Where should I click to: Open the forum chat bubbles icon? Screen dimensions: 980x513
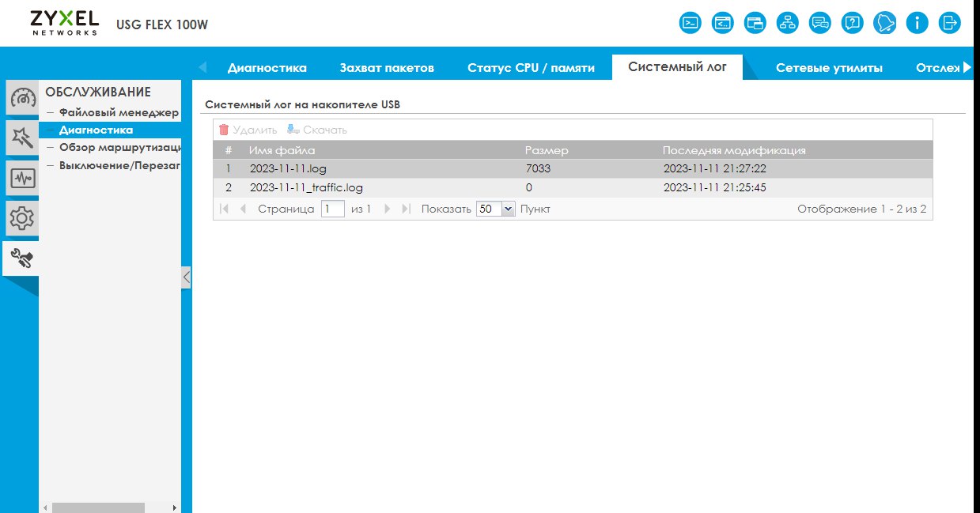[820, 22]
